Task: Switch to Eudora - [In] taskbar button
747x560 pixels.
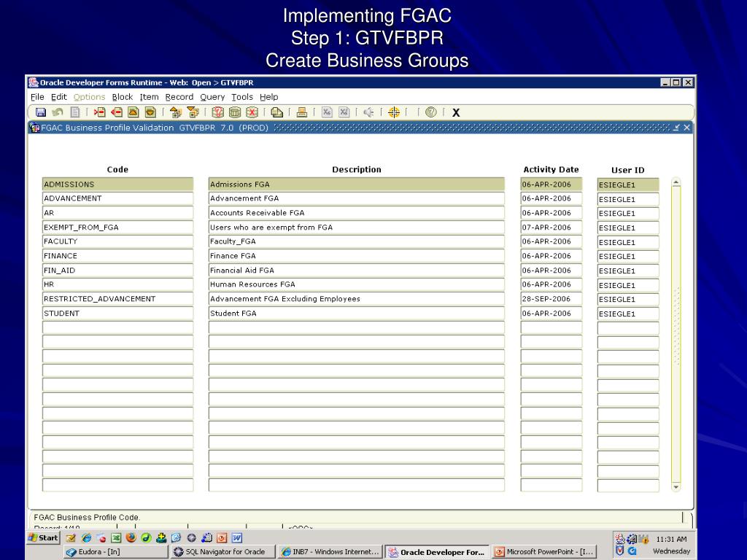Action: pos(116,552)
